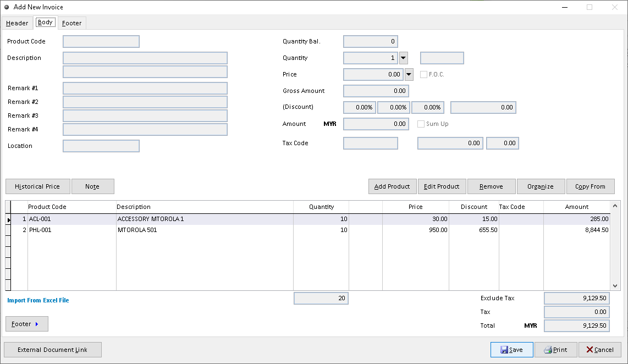Switch to the Footer tab
The height and width of the screenshot is (364, 628).
click(x=71, y=23)
